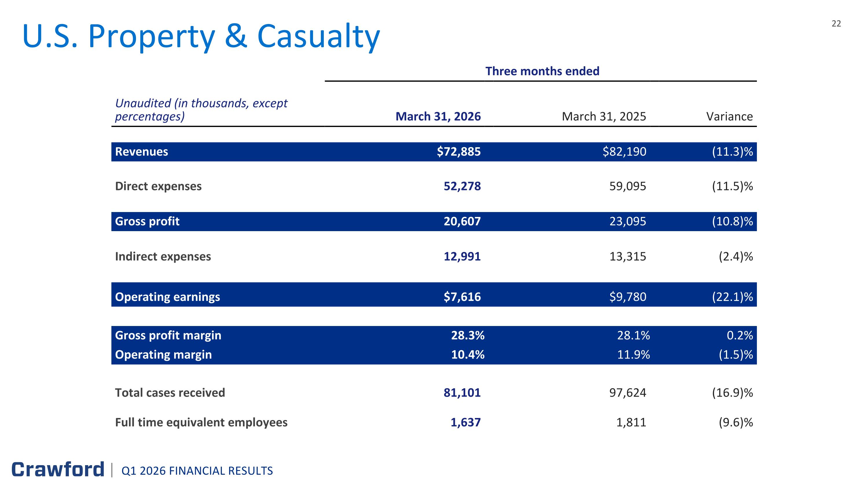Click the Three months ended header
868x488 pixels.
pyautogui.click(x=542, y=71)
